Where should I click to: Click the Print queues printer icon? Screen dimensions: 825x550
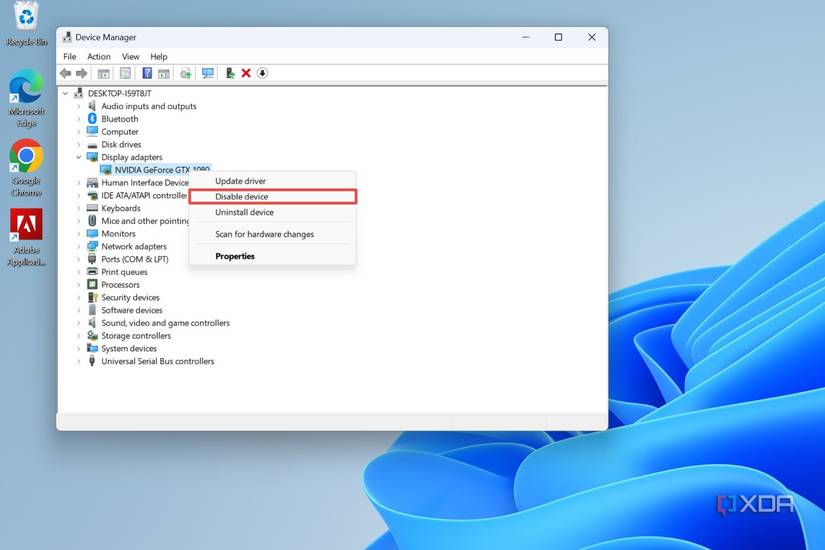(x=92, y=272)
